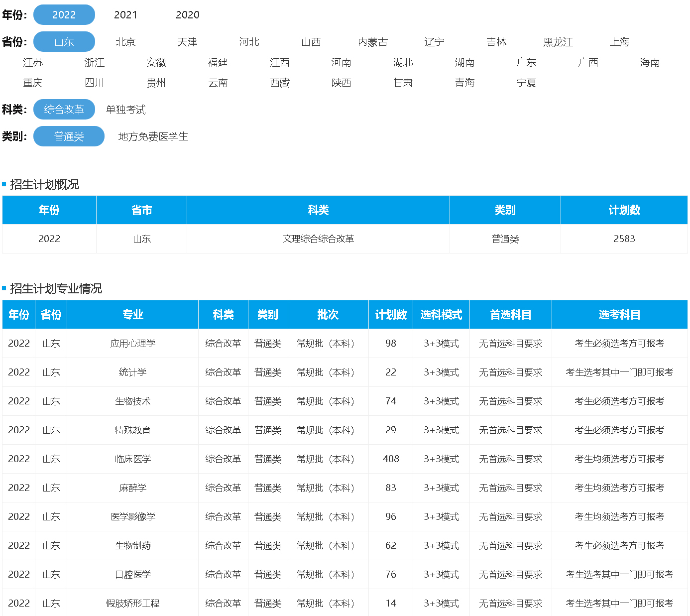
Task: Select 普通类 type filter
Action: point(69,136)
